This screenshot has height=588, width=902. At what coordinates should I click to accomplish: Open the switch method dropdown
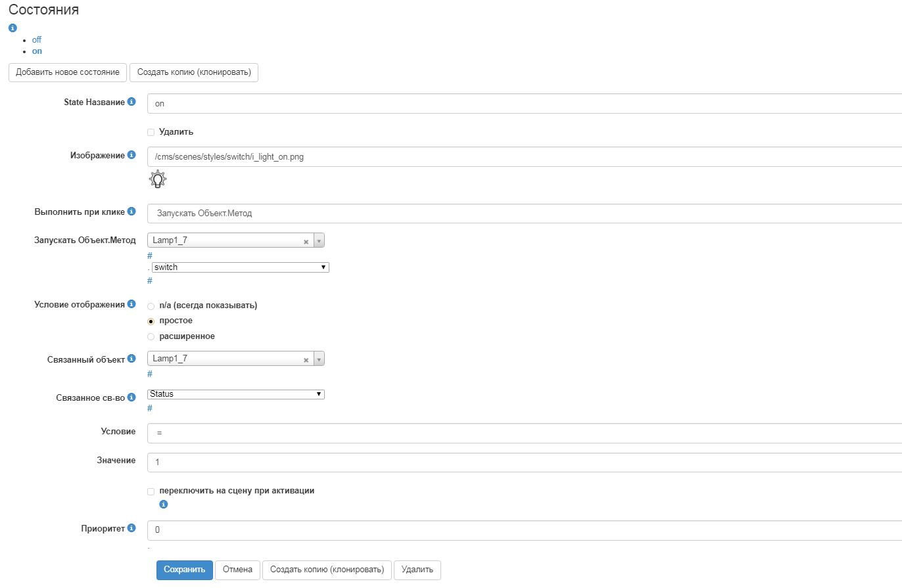239,267
